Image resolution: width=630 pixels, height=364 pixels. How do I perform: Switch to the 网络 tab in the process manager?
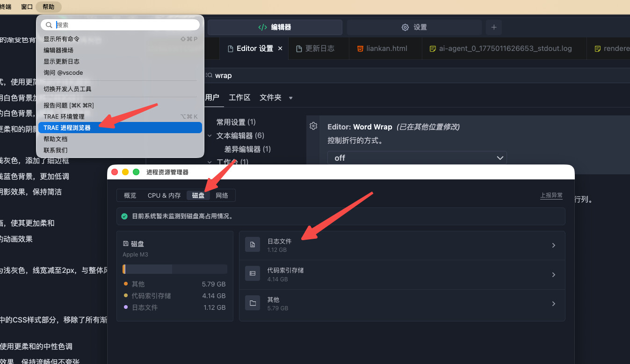coord(222,195)
